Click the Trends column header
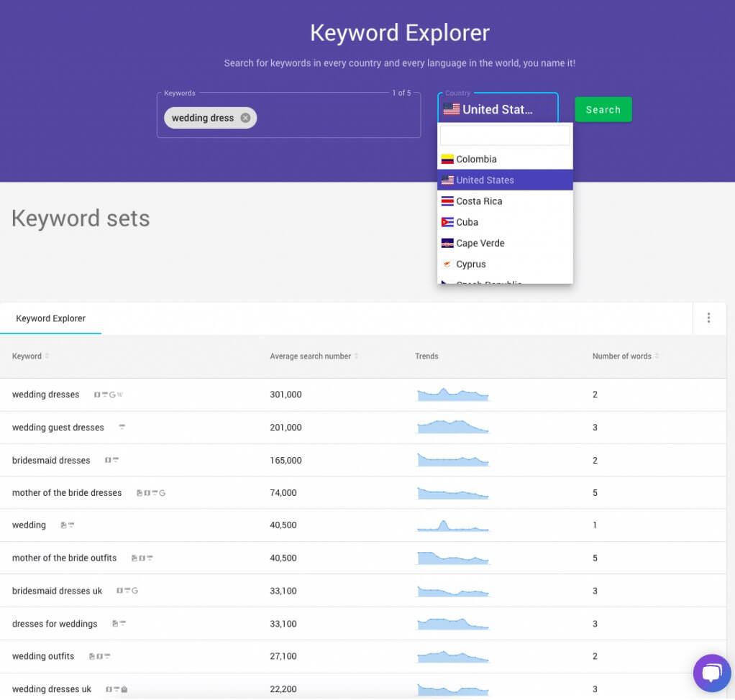The image size is (735, 700). 426,356
